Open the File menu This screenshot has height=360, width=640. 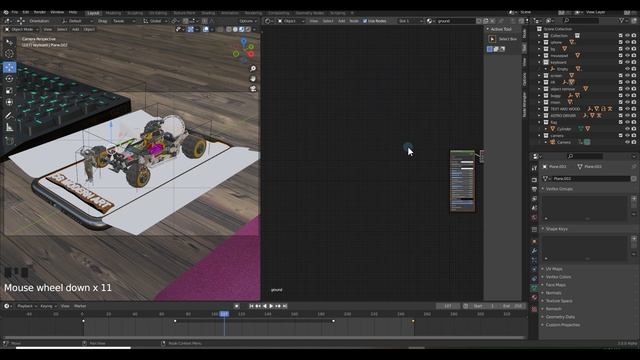[x=15, y=12]
